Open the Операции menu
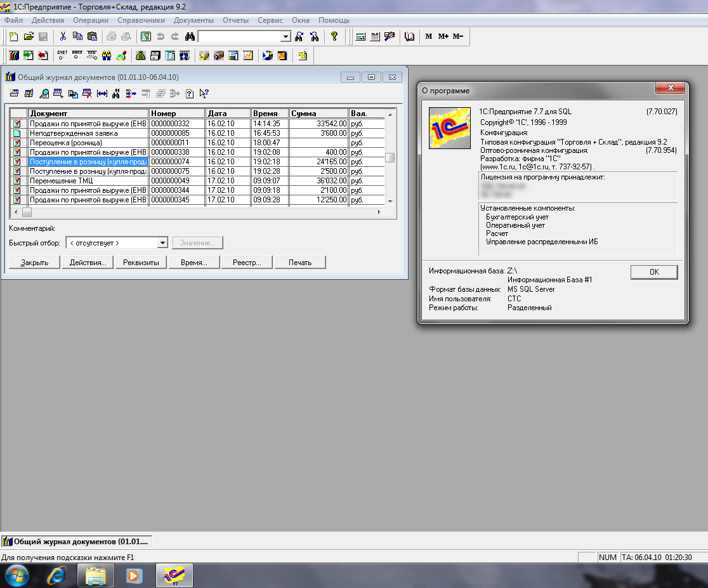The width and height of the screenshot is (708, 588). [x=91, y=20]
